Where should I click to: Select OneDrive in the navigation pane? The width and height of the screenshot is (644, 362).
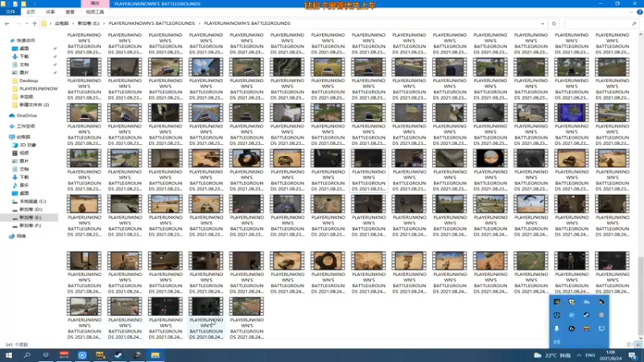[x=27, y=116]
